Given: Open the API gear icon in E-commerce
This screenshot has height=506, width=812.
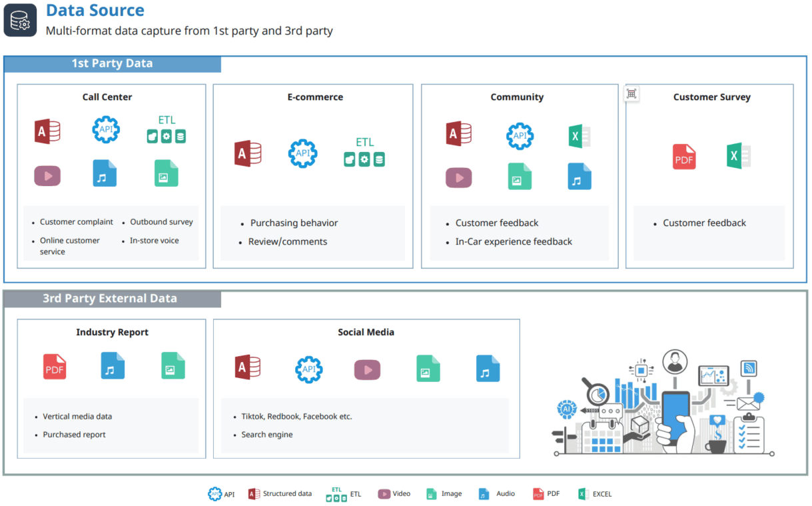Looking at the screenshot, I should pyautogui.click(x=302, y=153).
